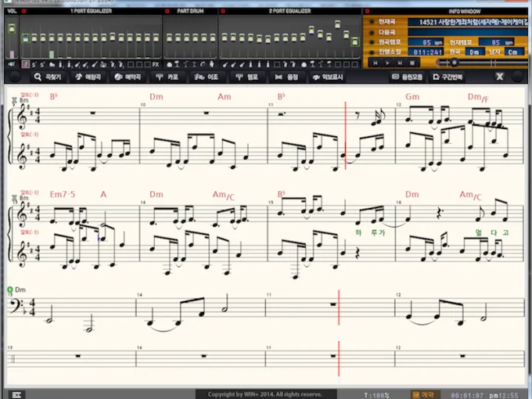Click the round knob left of 곡찾기

(x=14, y=77)
